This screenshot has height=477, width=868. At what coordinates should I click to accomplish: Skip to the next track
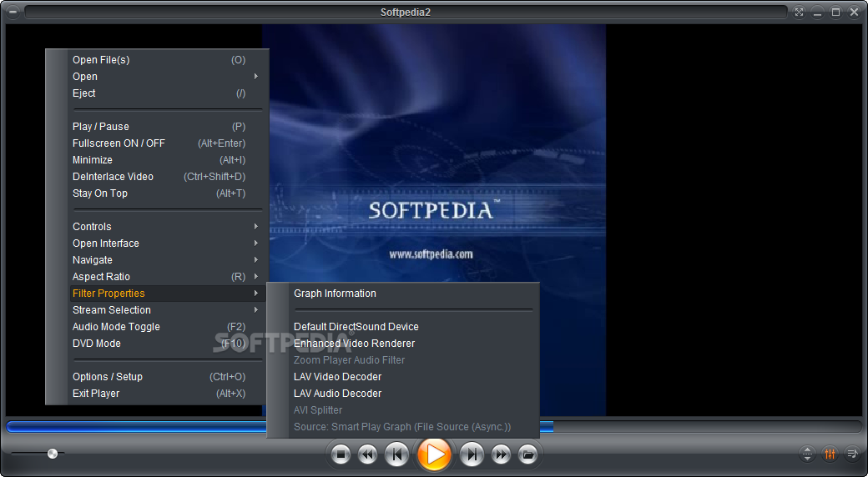point(472,454)
